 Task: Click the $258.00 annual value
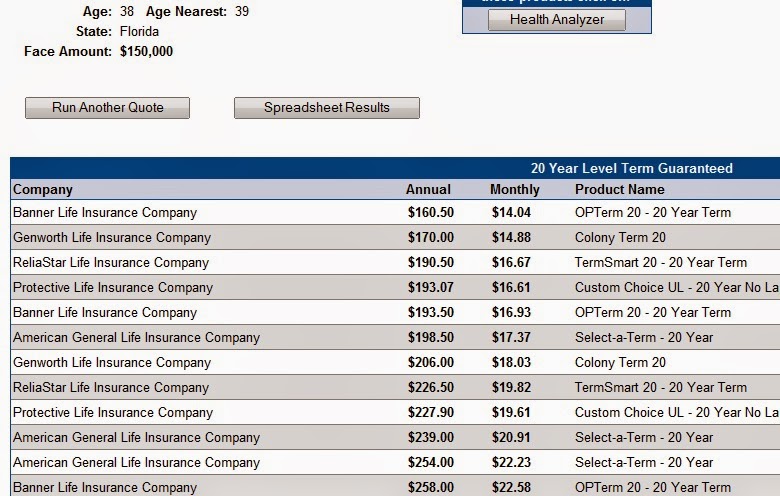(x=431, y=487)
